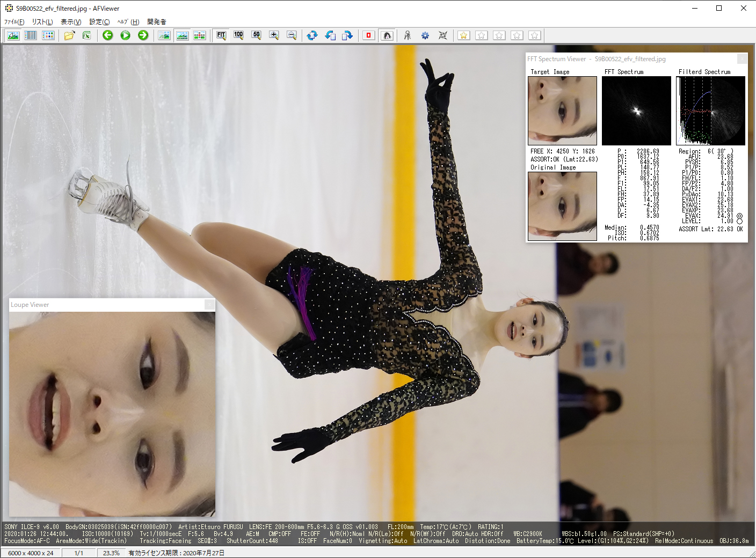Set zoom to 100 percent icon

tap(238, 35)
